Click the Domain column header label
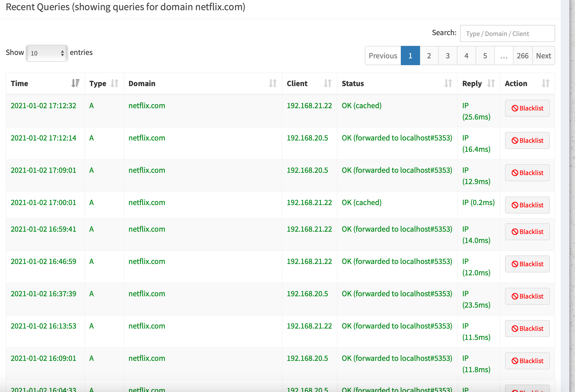 click(142, 84)
